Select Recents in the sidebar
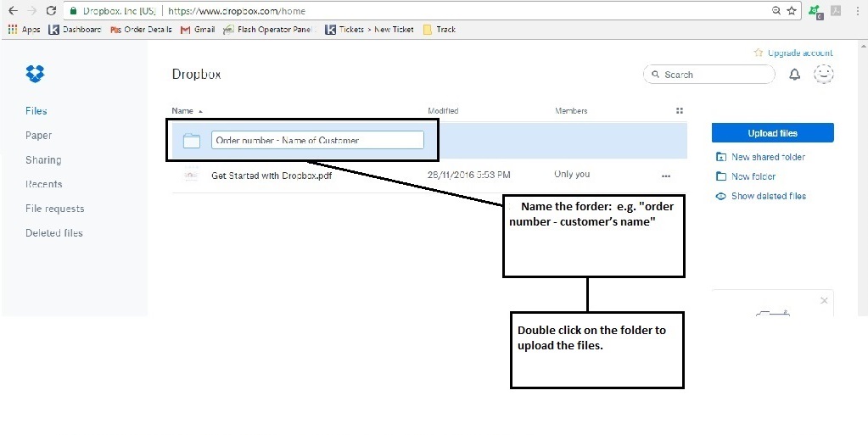This screenshot has height=435, width=868. click(x=44, y=184)
